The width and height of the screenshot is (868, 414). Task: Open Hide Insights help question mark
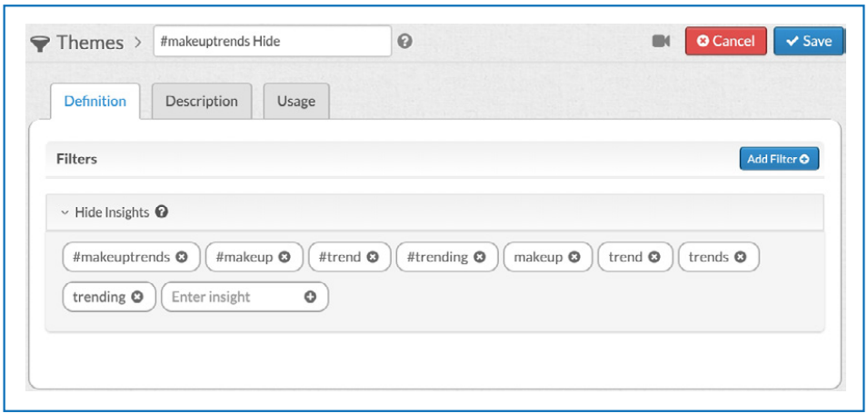162,212
